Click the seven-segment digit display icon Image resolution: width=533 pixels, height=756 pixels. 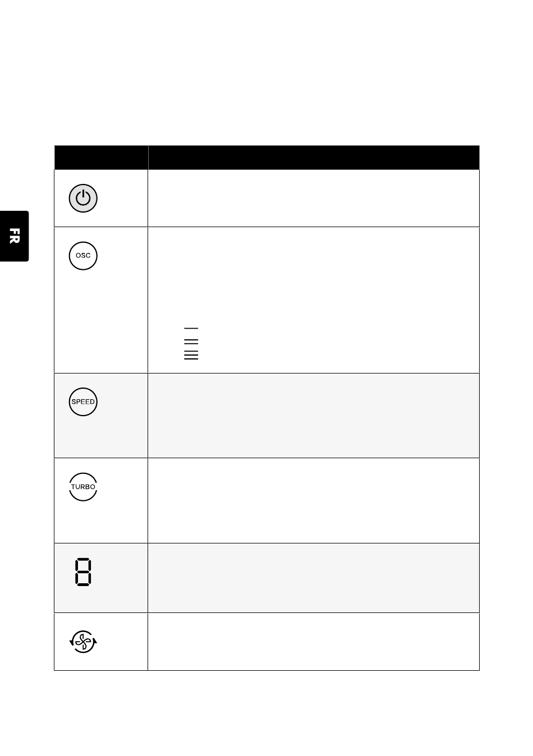pos(83,572)
